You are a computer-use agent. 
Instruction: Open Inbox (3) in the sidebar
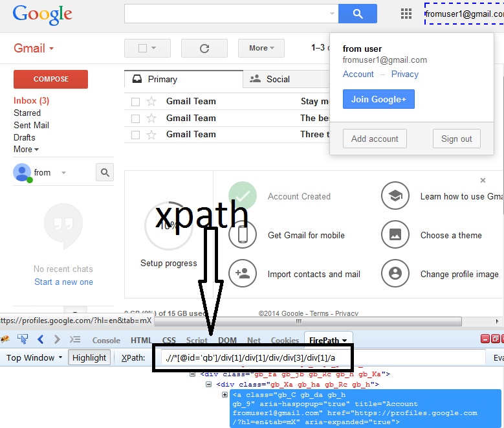point(31,101)
